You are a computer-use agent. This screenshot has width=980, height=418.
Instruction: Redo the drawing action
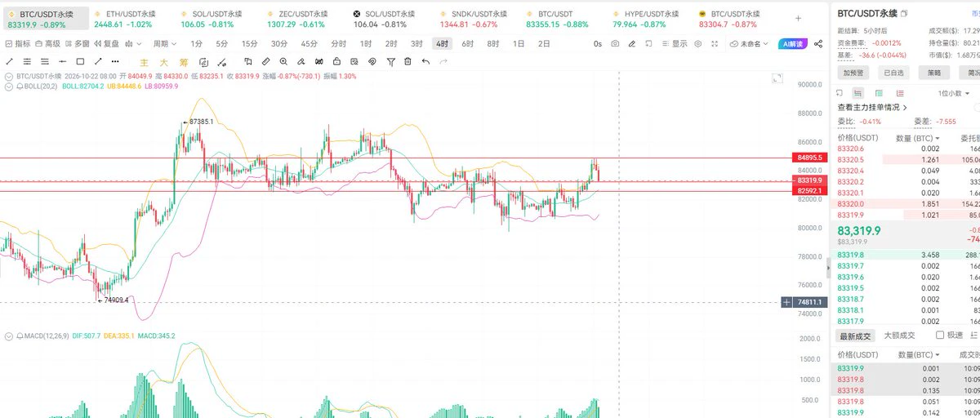[443, 61]
